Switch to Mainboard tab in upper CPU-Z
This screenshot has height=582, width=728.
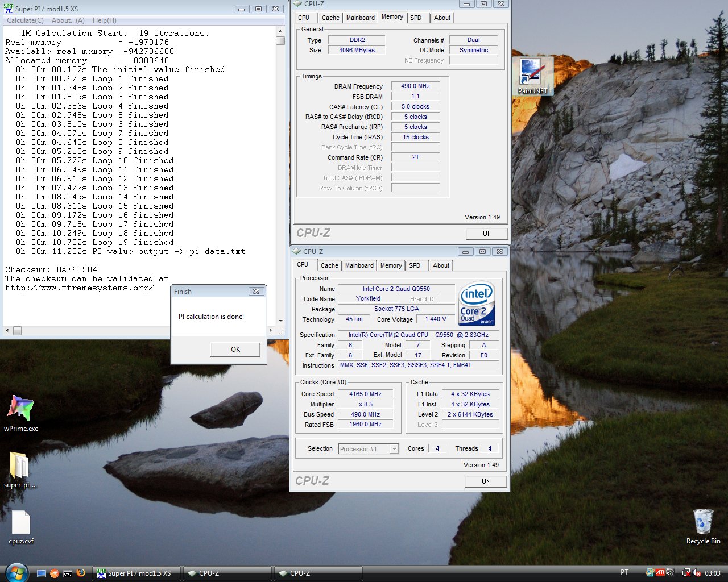[x=361, y=18]
